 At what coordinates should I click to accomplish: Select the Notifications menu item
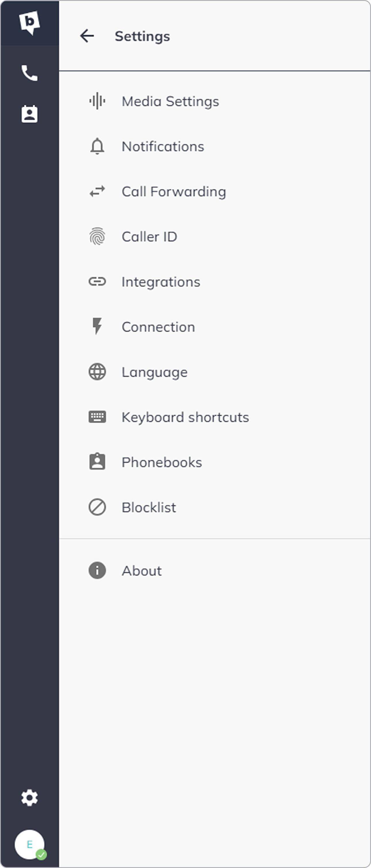(x=163, y=146)
